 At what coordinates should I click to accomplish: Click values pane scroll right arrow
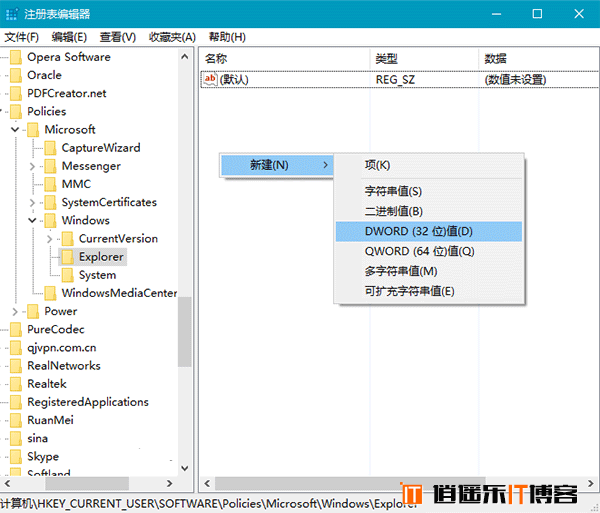tap(591, 484)
